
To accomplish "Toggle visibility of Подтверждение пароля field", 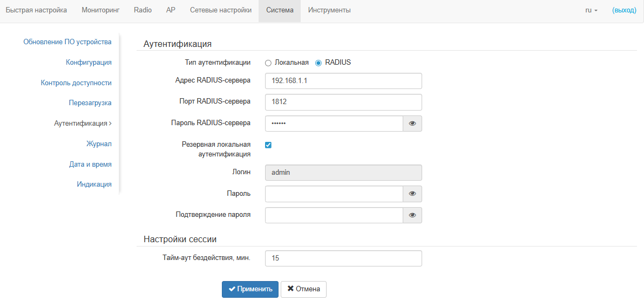I will (412, 215).
